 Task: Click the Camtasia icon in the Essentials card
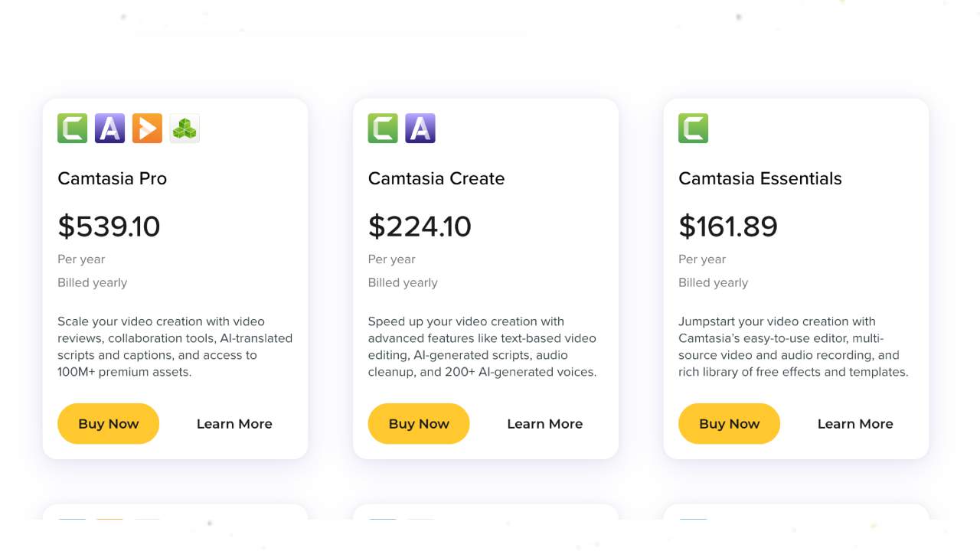point(693,129)
